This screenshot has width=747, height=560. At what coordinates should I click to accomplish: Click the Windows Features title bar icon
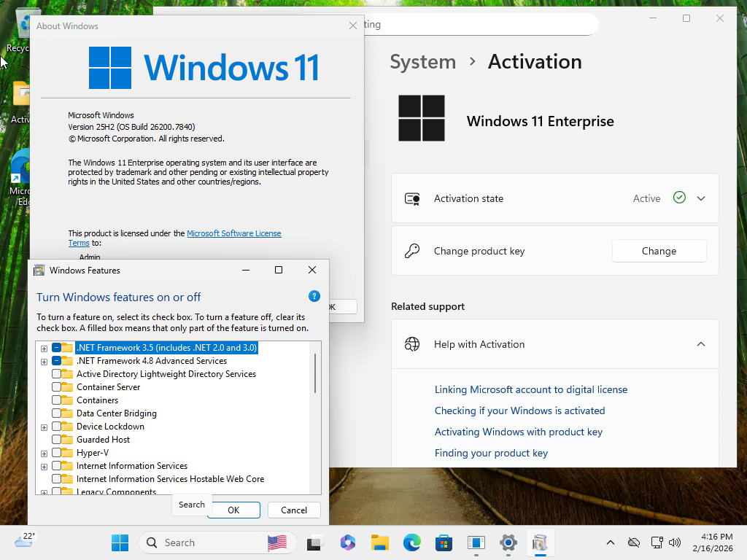39,271
